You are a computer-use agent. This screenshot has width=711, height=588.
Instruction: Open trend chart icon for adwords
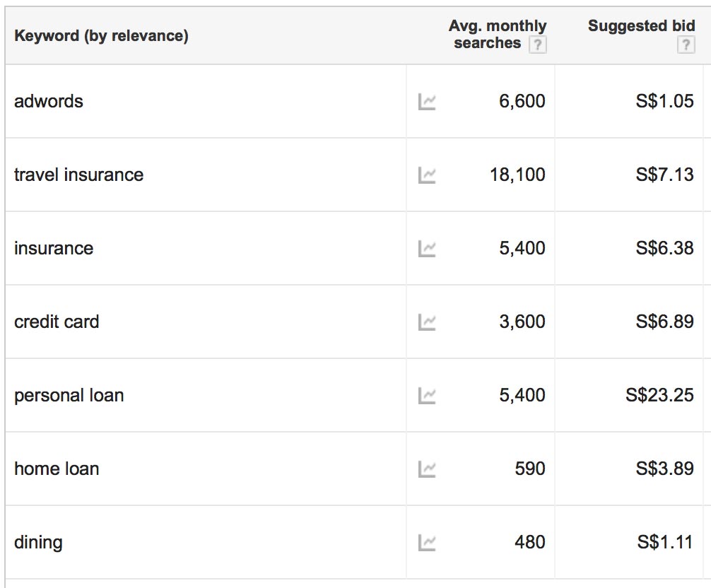tap(427, 102)
